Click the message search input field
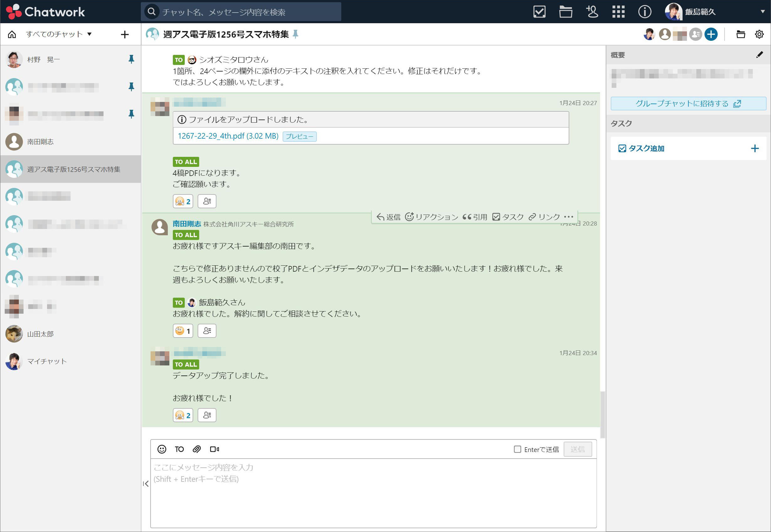This screenshot has height=532, width=771. pyautogui.click(x=241, y=12)
